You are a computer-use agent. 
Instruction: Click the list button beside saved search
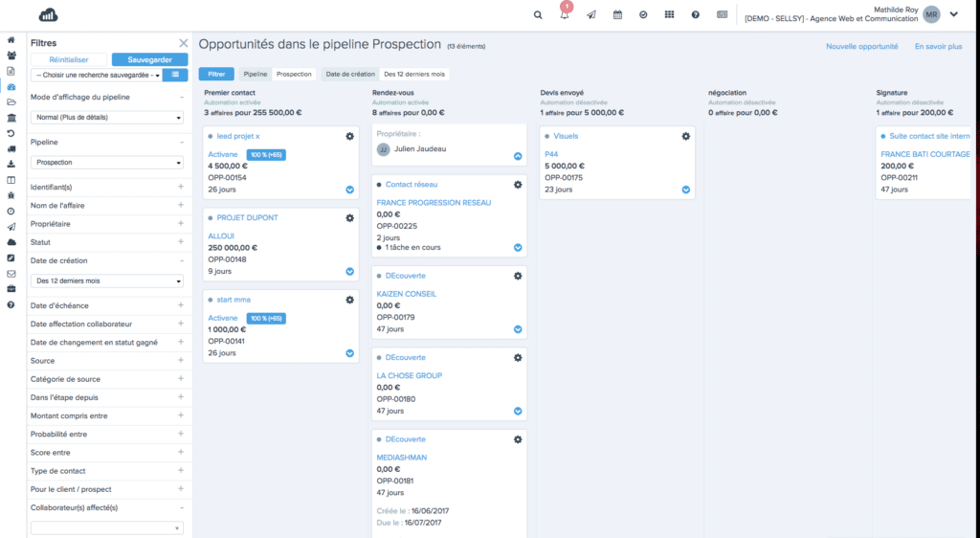tap(174, 75)
